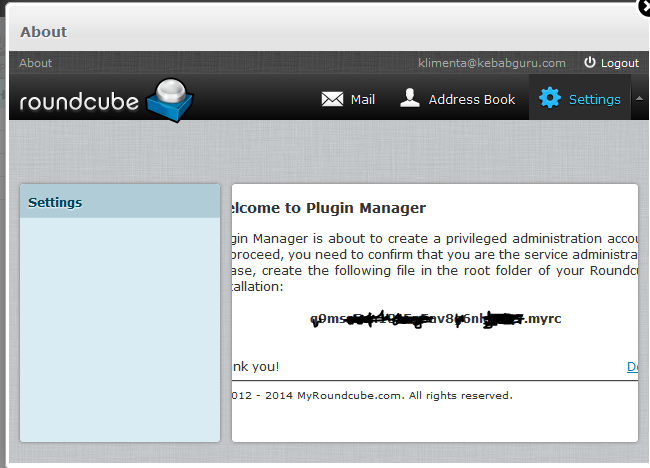
Task: Open the Mail tab label
Action: pos(363,99)
